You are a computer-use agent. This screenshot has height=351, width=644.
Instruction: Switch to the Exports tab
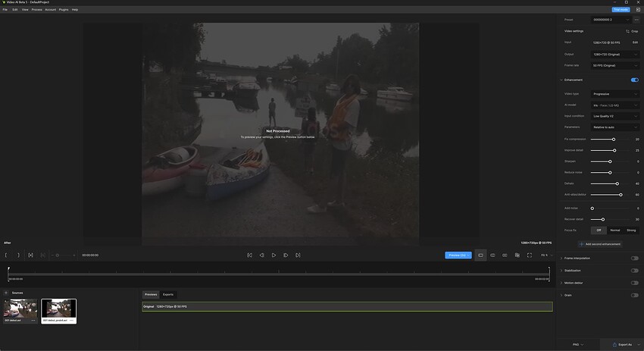coord(168,294)
